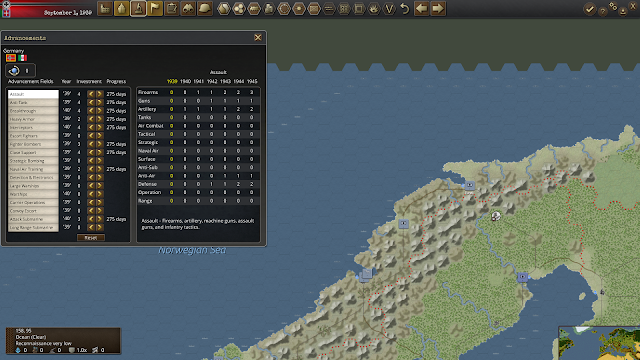Open the clipboard reports icon

pos(172,9)
